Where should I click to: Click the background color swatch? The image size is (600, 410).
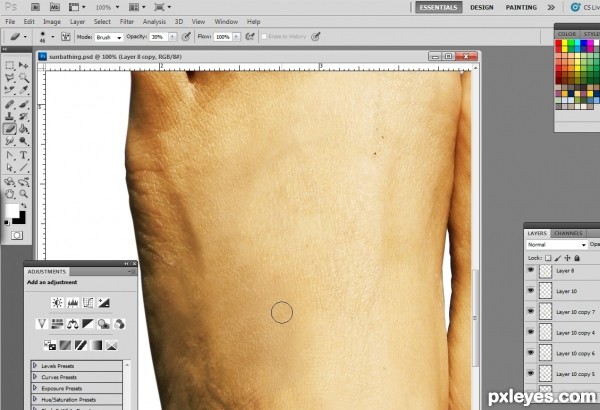point(21,219)
